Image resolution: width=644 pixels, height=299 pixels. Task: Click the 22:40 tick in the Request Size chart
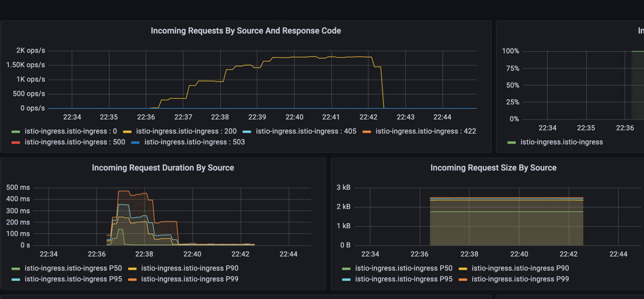pos(519,254)
